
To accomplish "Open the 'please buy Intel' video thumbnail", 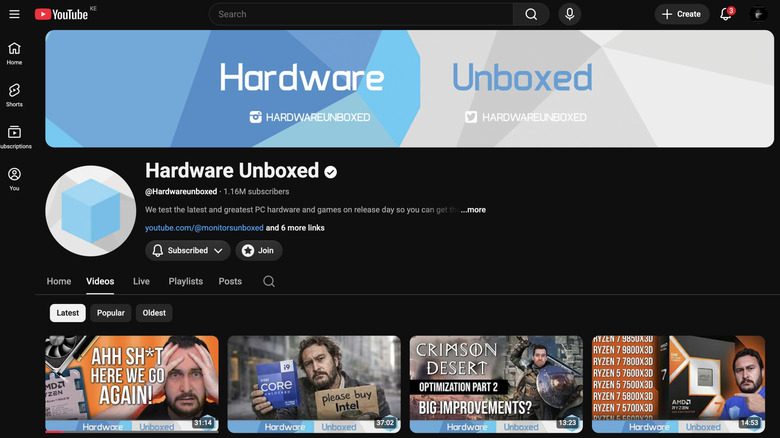I will tap(314, 384).
